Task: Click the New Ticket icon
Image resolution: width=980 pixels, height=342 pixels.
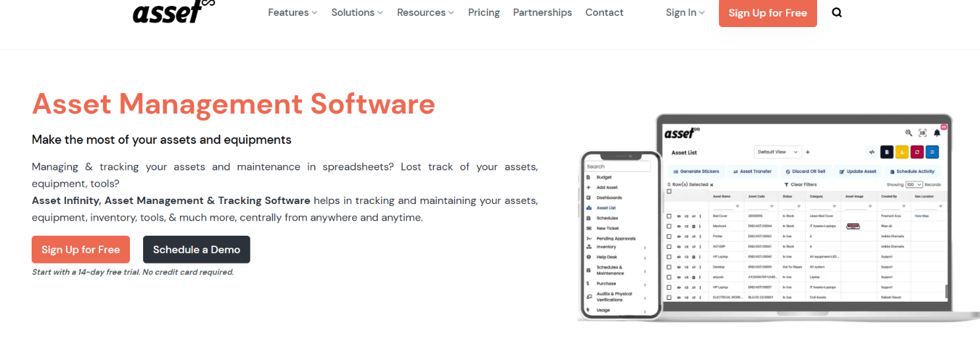Action: (x=588, y=228)
